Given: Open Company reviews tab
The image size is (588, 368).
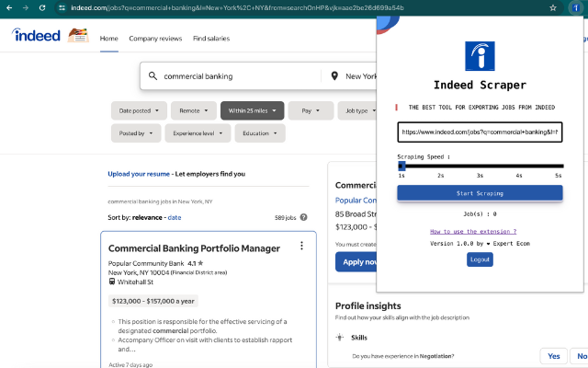Looking at the screenshot, I should [155, 39].
